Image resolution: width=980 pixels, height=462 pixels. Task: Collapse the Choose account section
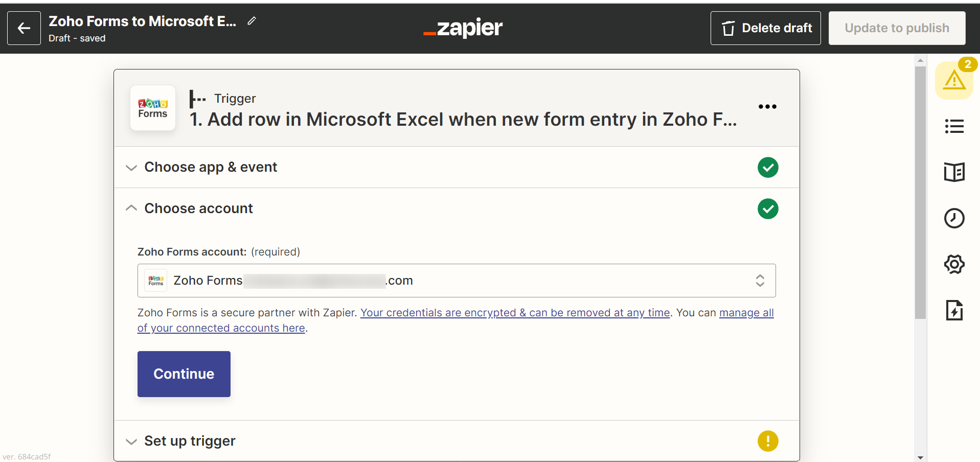198,209
